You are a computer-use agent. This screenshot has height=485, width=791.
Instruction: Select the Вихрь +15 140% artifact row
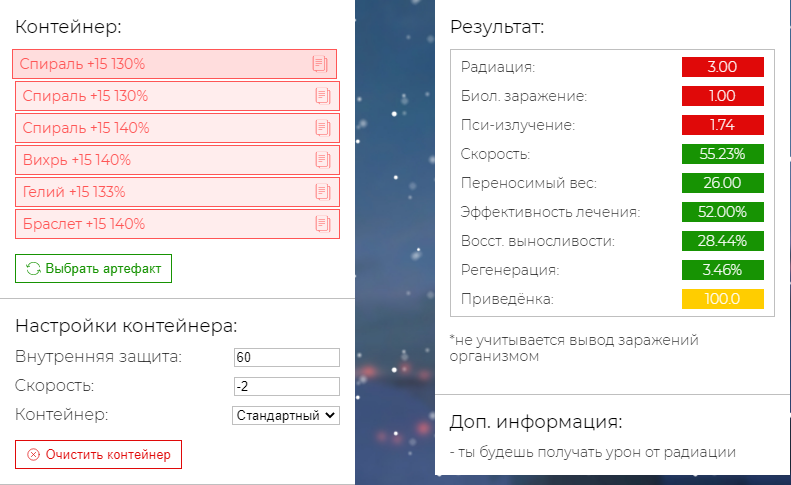pyautogui.click(x=177, y=160)
